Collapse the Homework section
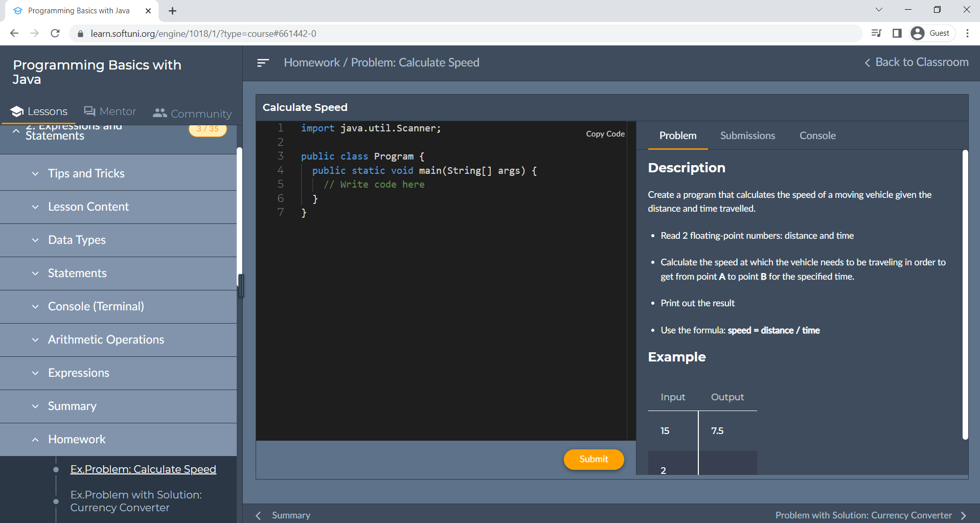 [x=77, y=439]
